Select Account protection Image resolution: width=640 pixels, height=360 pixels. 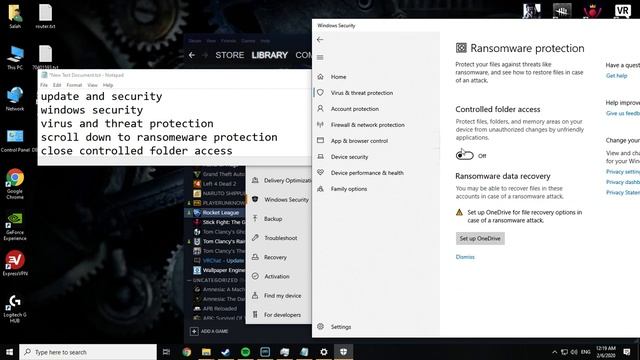click(355, 109)
